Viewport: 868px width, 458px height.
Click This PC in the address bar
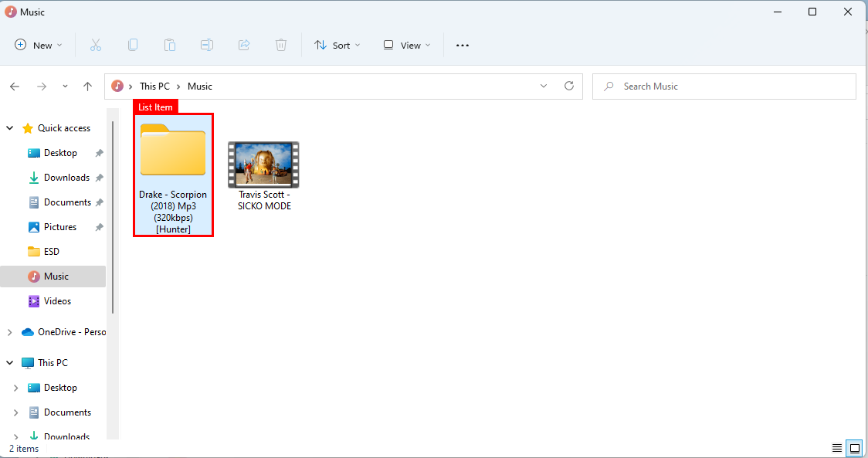[154, 87]
